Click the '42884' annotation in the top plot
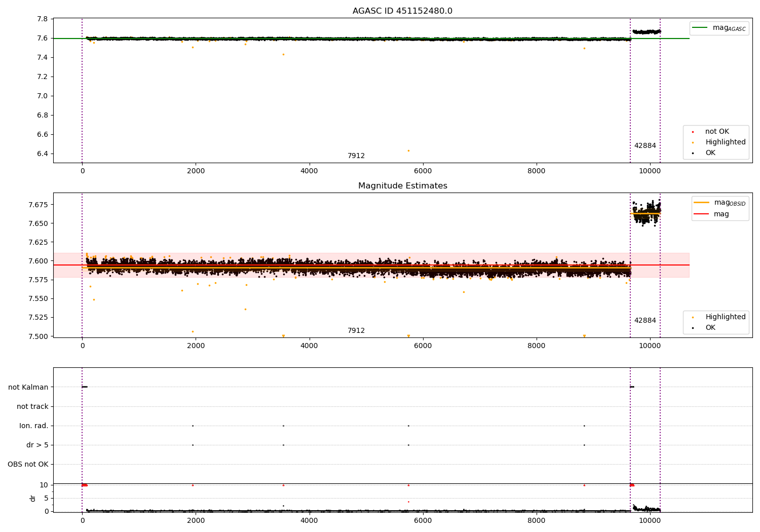This screenshot has height=532, width=760. pos(645,146)
